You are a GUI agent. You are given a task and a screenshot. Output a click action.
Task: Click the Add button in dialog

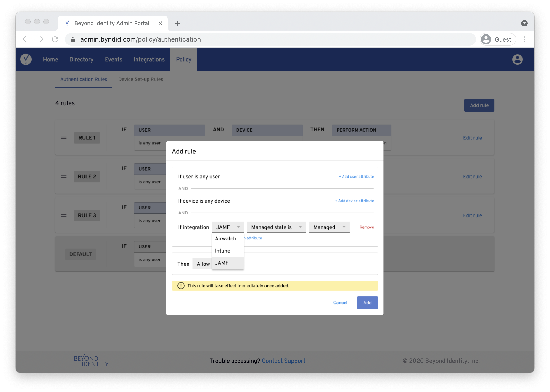pyautogui.click(x=367, y=303)
